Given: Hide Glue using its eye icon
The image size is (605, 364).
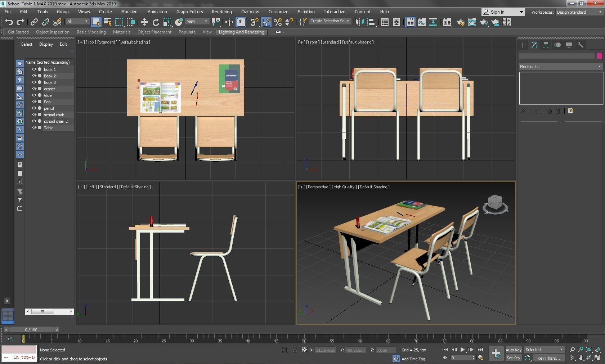Looking at the screenshot, I should tap(34, 95).
